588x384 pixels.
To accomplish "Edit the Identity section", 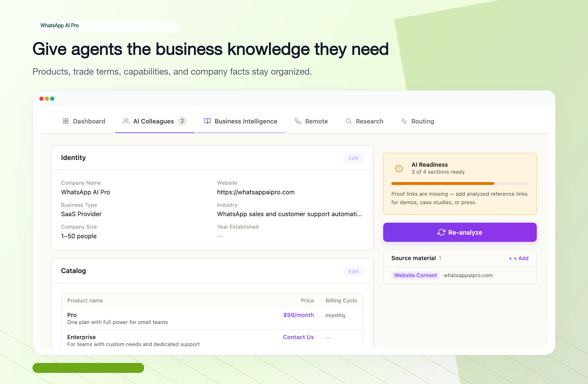I will pos(353,158).
